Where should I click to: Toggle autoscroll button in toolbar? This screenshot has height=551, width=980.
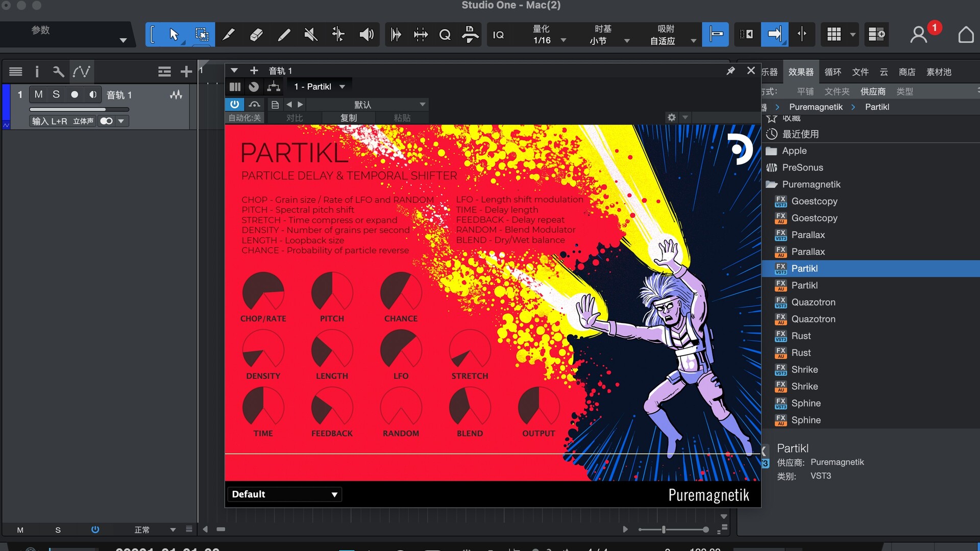pos(774,35)
